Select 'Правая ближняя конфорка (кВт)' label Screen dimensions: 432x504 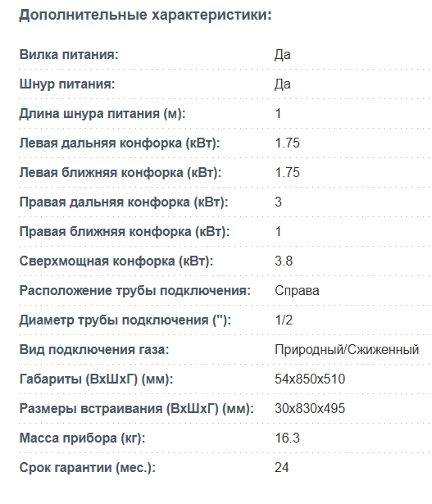[125, 232]
